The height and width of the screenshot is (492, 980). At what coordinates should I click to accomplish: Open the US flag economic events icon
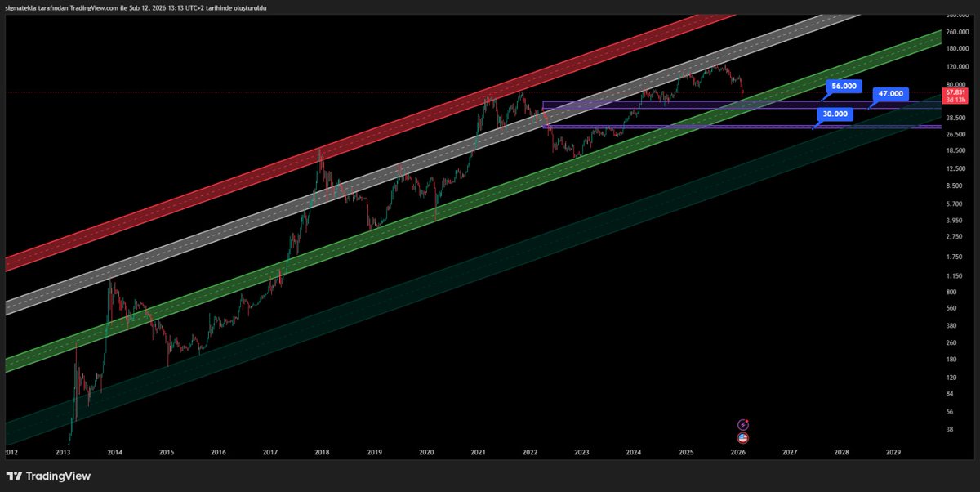[x=742, y=437]
